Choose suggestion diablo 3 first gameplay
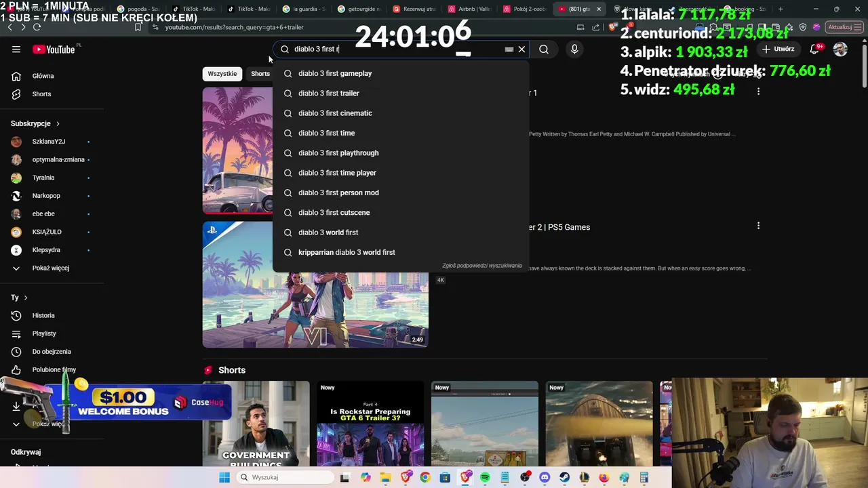The width and height of the screenshot is (868, 488). (401, 73)
